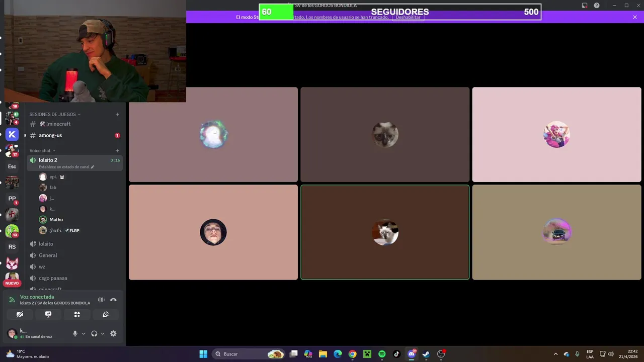Open the Windows Start menu
This screenshot has height=362, width=644.
coord(203,354)
